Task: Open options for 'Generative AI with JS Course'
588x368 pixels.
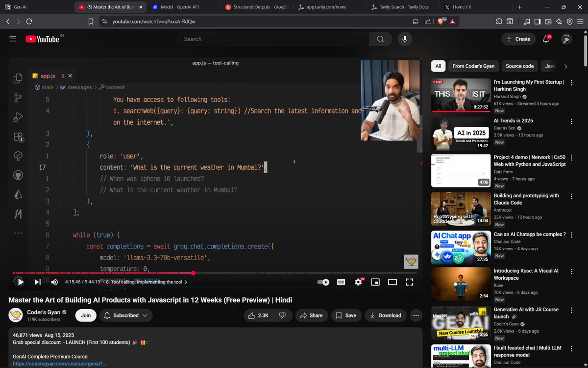Action: [571, 310]
